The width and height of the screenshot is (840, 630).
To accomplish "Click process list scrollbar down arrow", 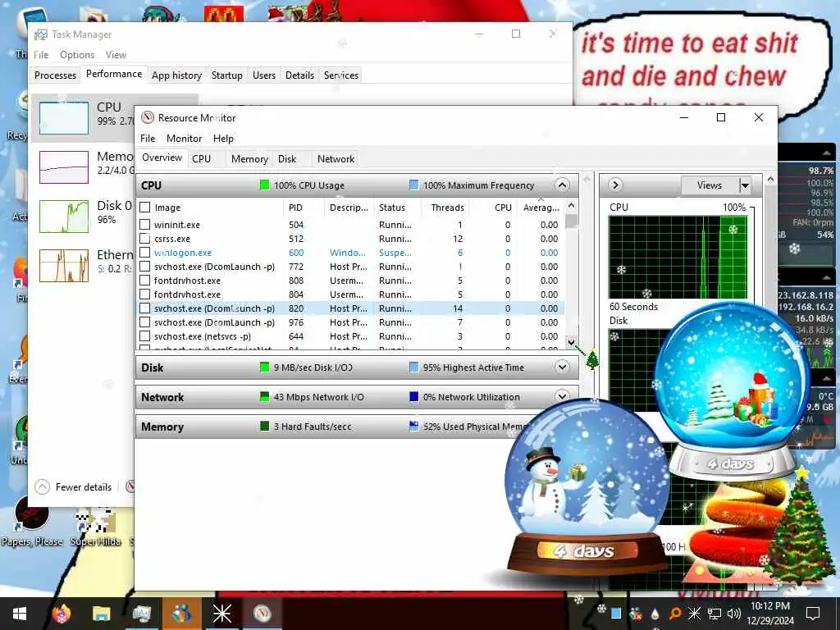I will tap(571, 342).
